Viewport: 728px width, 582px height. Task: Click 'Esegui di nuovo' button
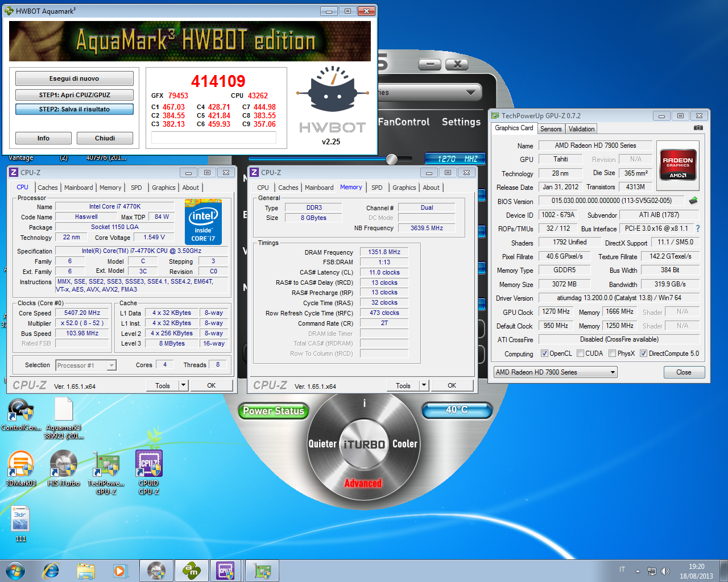[x=74, y=78]
